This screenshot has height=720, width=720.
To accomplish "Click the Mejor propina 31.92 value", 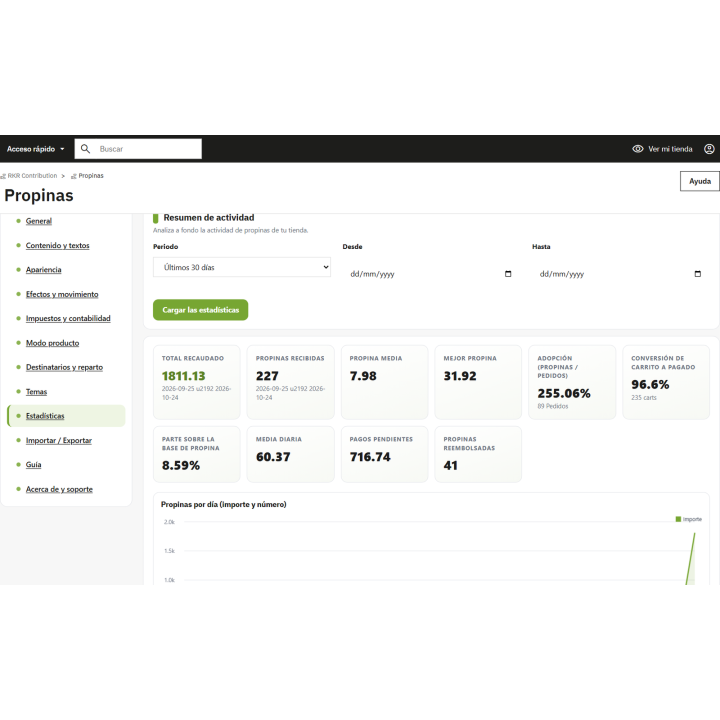I will point(460,376).
